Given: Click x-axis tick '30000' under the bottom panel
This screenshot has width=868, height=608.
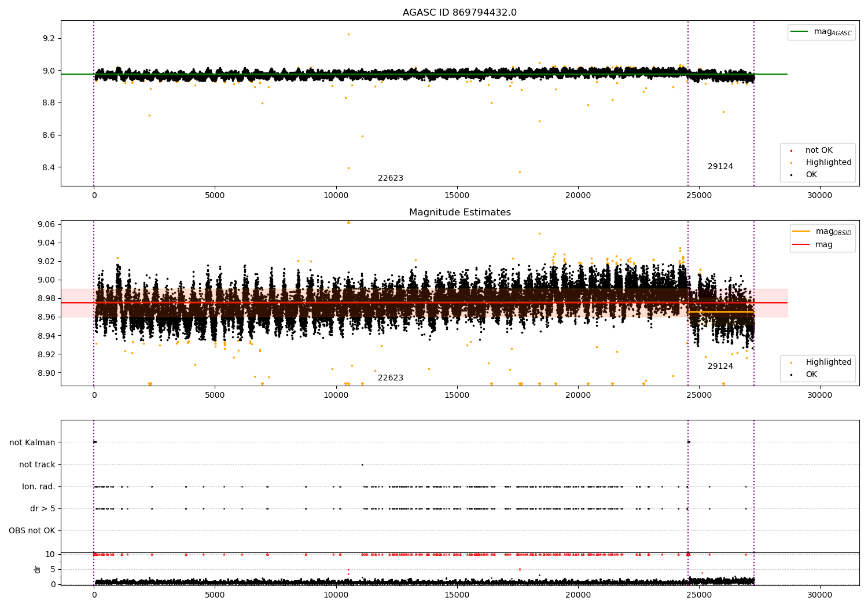Looking at the screenshot, I should click(820, 595).
